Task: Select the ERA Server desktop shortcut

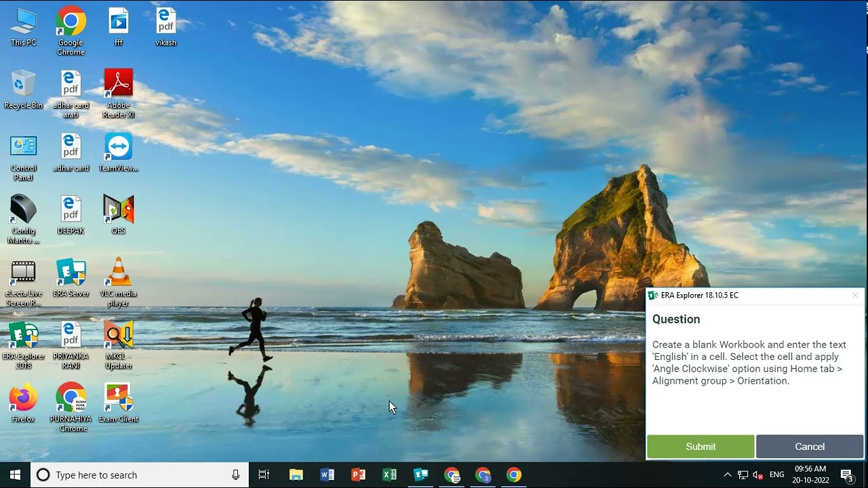Action: (x=71, y=278)
